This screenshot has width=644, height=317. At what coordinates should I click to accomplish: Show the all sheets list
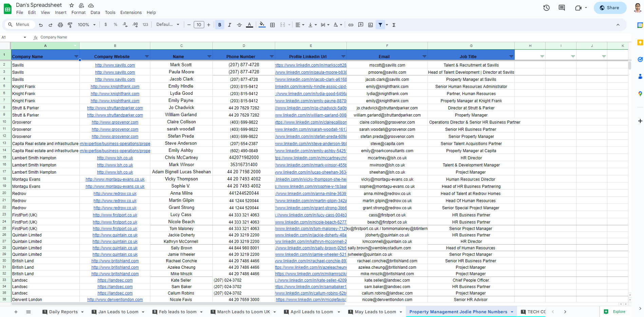point(29,312)
